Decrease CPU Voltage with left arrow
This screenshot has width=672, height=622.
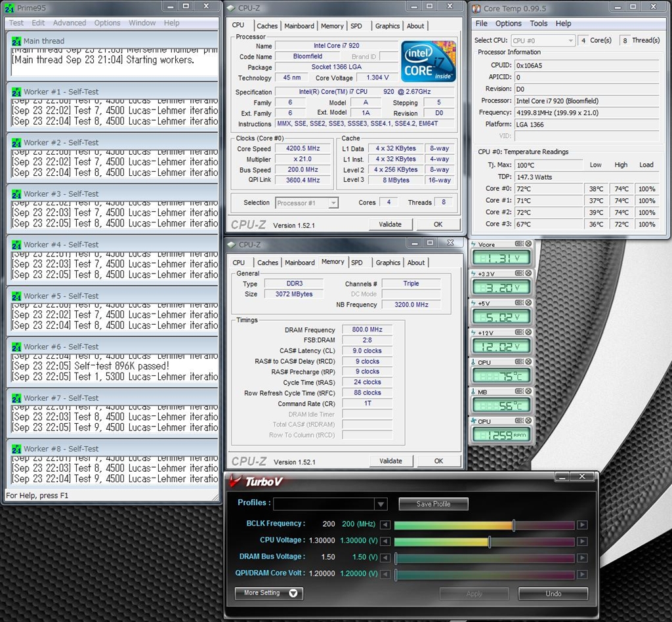(385, 541)
